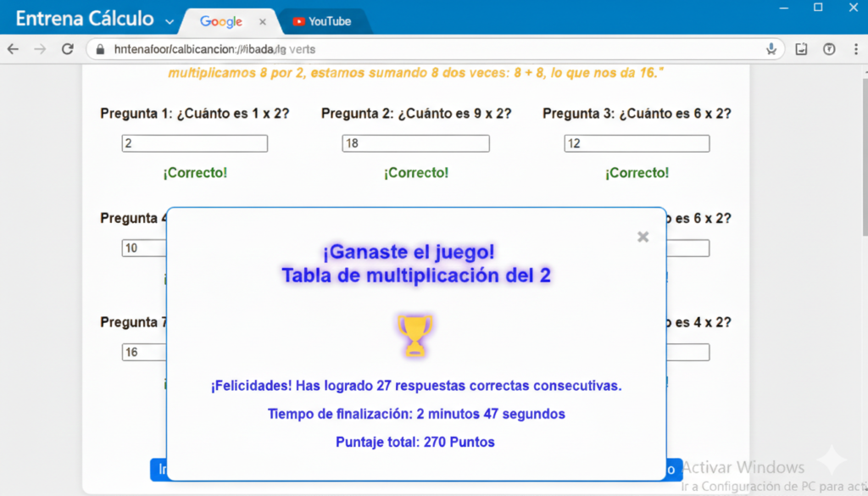Click the page vertical scrollbar
Screen dimensions: 868x496
[x=864, y=153]
